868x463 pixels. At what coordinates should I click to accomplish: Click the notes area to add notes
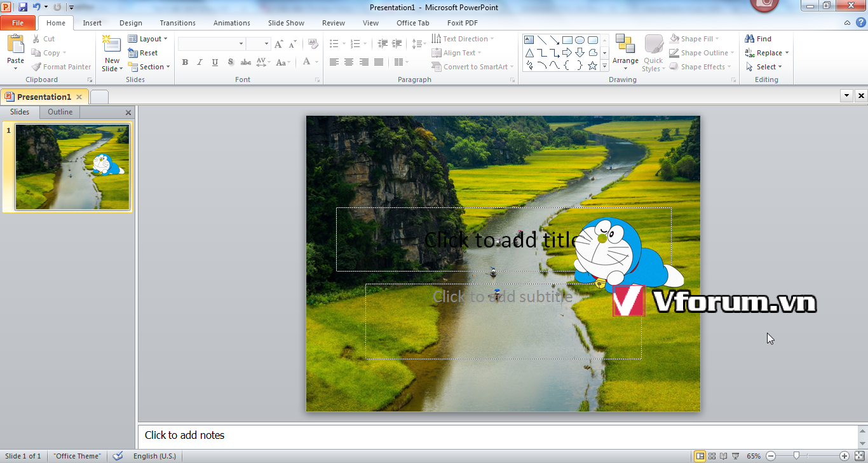click(x=498, y=436)
